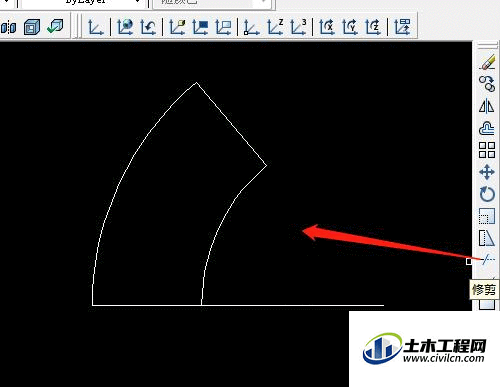This screenshot has width=500, height=387.
Task: Open the second dropdown right of ByLayer
Action: point(264,2)
